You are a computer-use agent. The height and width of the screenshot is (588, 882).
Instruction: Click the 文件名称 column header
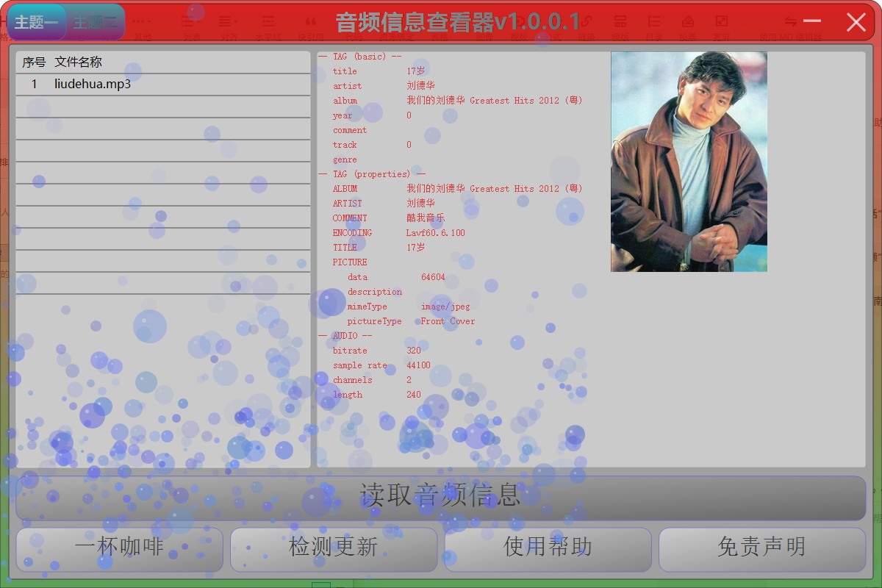coord(79,62)
